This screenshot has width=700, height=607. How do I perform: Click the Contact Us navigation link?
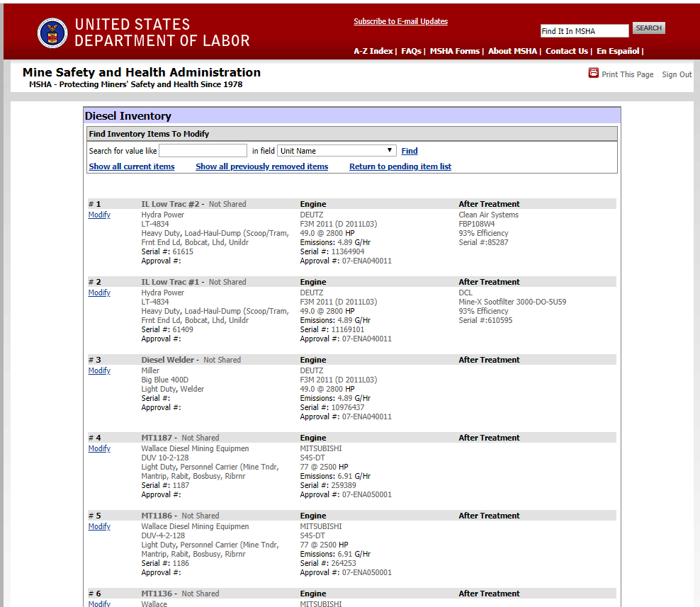(x=566, y=51)
